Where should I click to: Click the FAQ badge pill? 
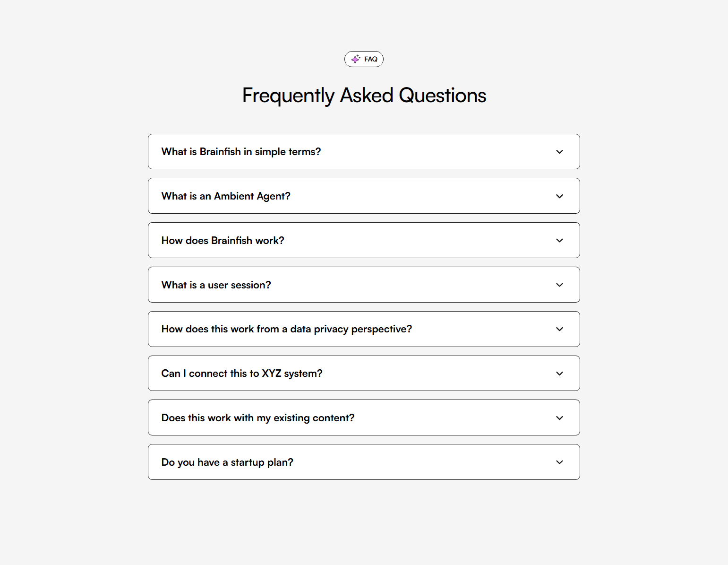[x=364, y=59]
